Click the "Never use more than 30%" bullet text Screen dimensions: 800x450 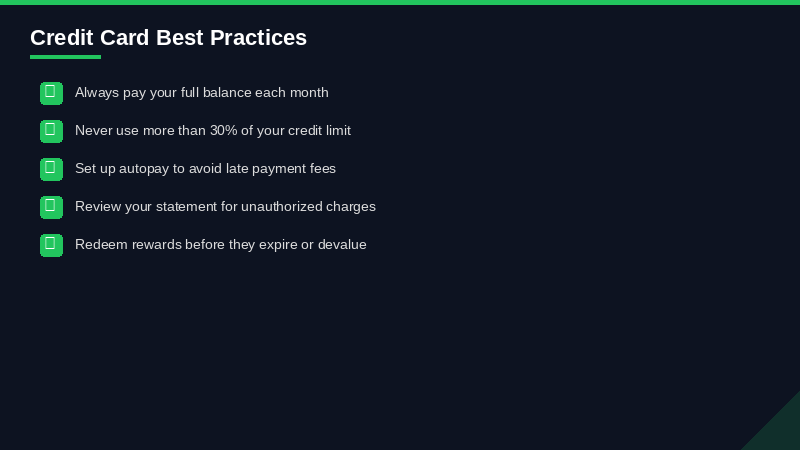coord(212,131)
